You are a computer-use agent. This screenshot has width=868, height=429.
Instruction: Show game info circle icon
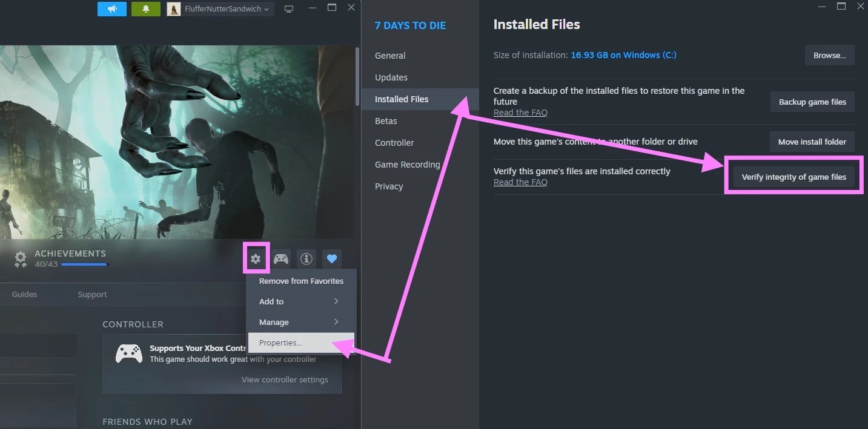coord(306,259)
